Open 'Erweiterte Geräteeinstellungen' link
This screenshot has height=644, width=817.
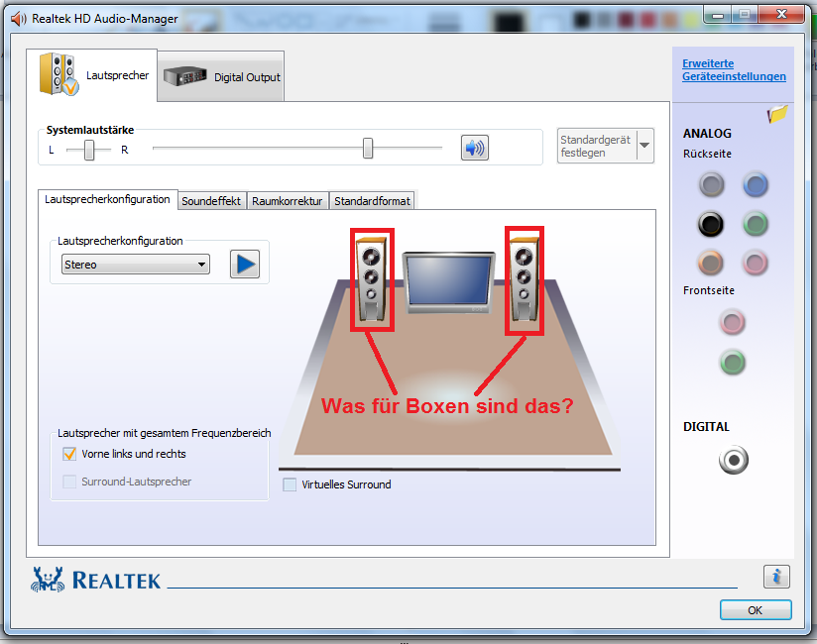(x=734, y=69)
